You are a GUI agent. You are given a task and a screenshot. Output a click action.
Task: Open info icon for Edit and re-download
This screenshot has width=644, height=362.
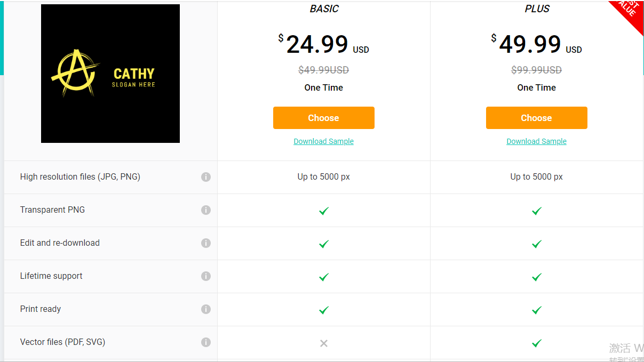click(206, 243)
